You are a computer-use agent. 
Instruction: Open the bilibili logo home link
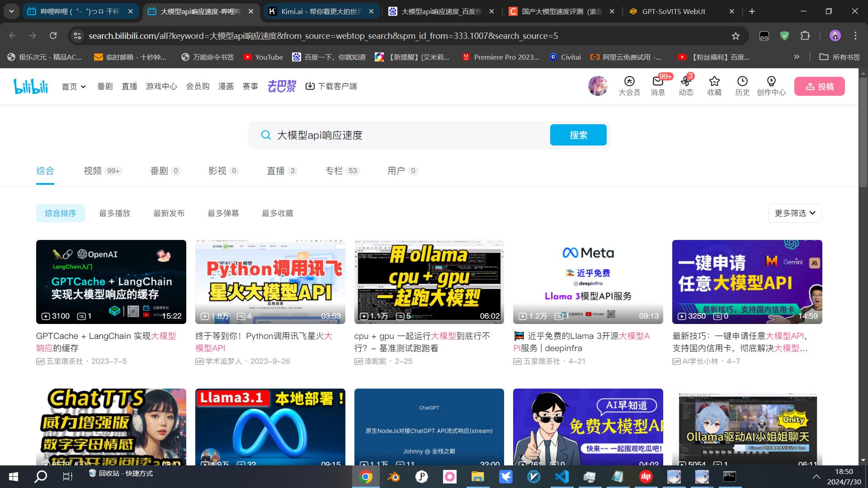(x=31, y=86)
